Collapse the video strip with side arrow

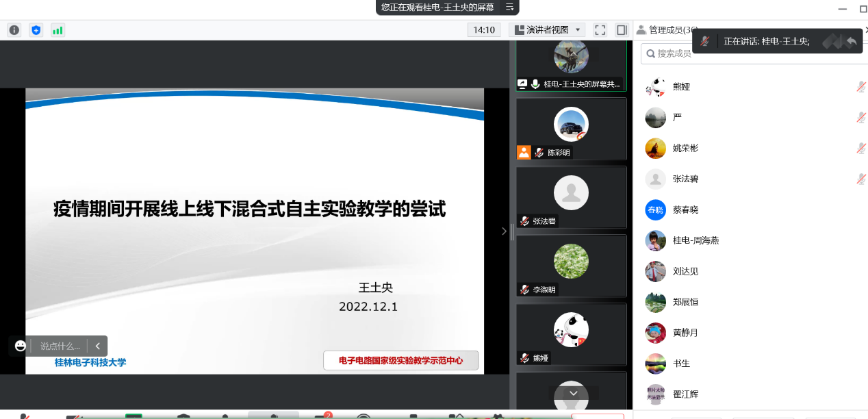click(504, 231)
